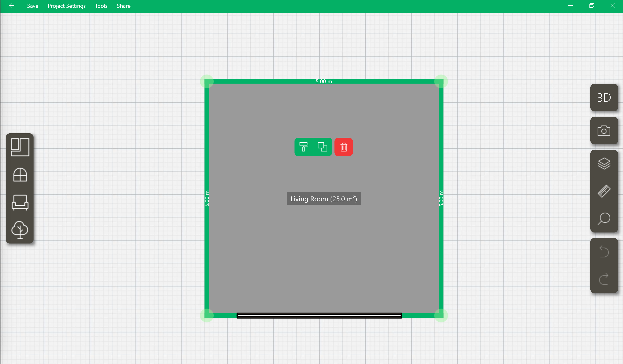This screenshot has width=623, height=364.
Task: Select the doors and windows icon
Action: 20,175
